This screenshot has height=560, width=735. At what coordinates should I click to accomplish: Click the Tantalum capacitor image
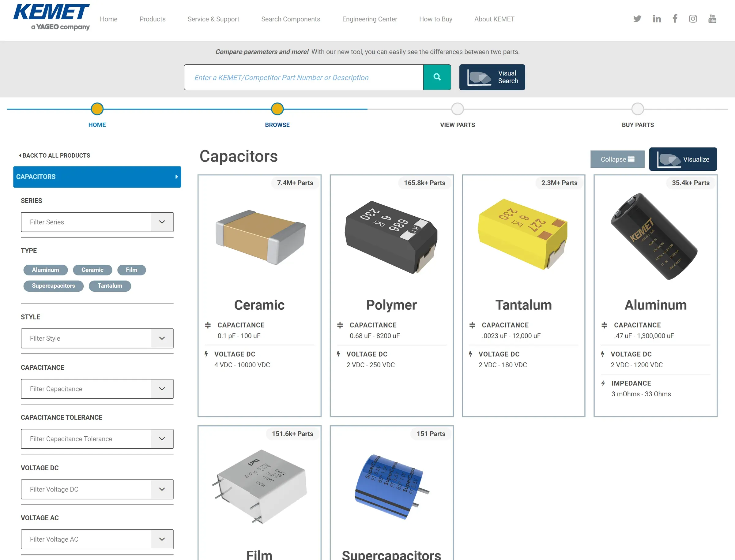(x=522, y=234)
